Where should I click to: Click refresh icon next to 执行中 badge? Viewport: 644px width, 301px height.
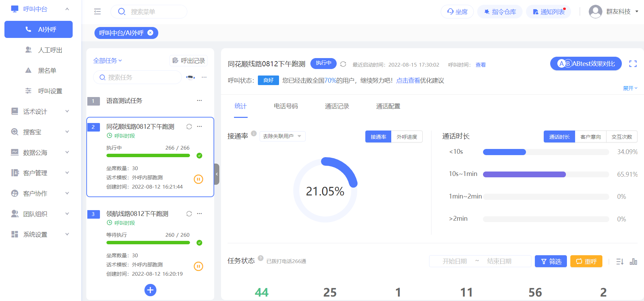coord(343,64)
